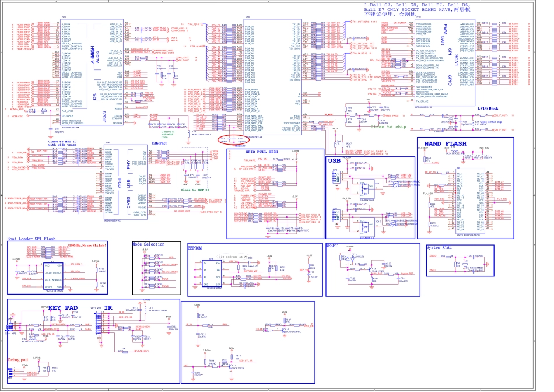Select the USB section heading
This screenshot has width=554, height=392.
click(x=334, y=160)
